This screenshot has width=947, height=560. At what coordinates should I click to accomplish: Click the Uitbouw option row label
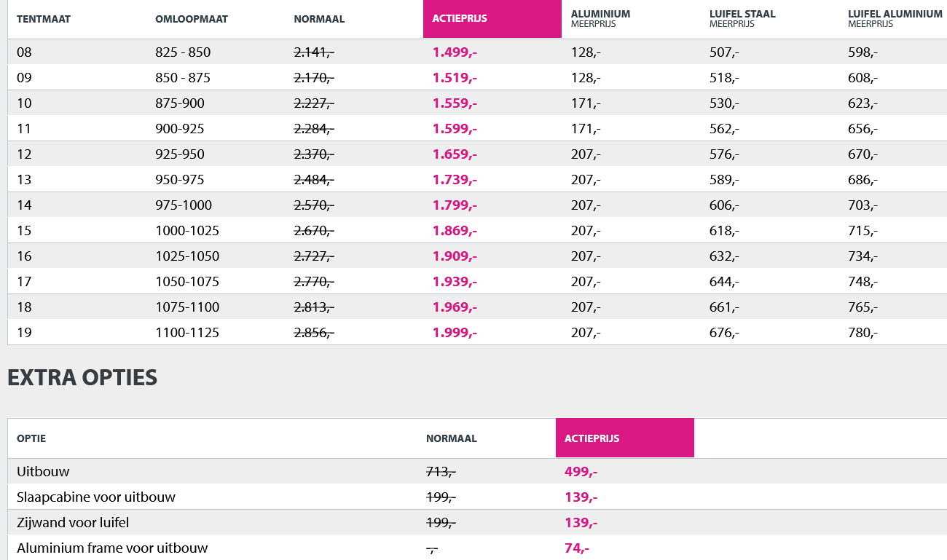coord(44,471)
